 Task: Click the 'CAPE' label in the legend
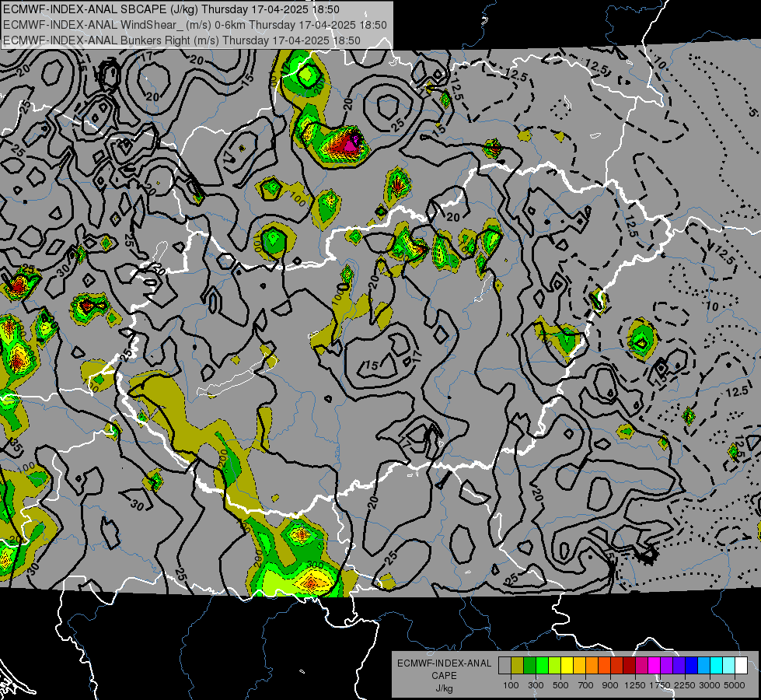[444, 676]
